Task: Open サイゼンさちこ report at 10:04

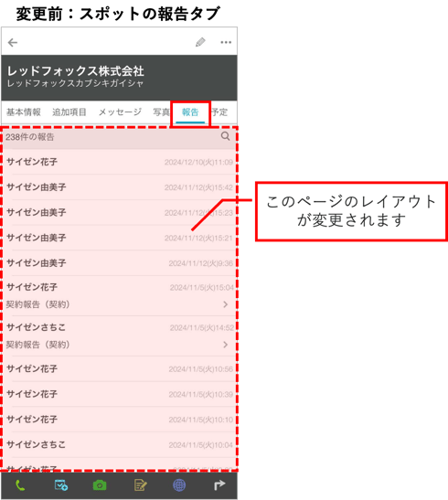Action: pos(120,445)
